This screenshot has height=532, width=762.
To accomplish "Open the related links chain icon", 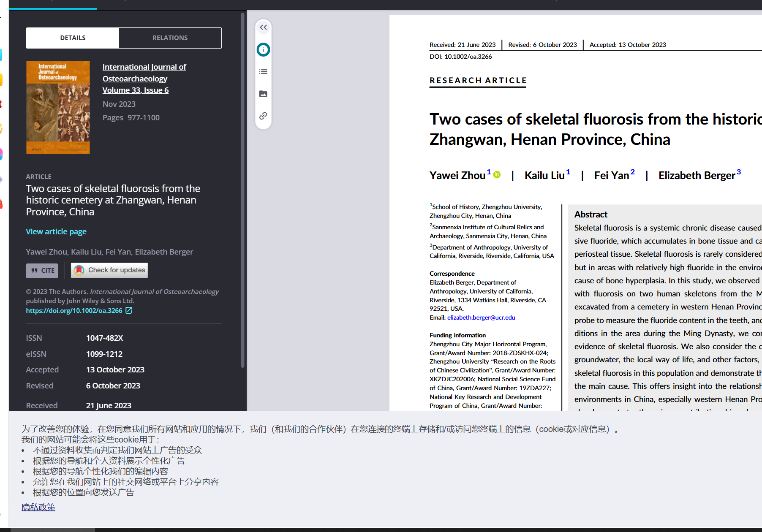I will point(263,116).
